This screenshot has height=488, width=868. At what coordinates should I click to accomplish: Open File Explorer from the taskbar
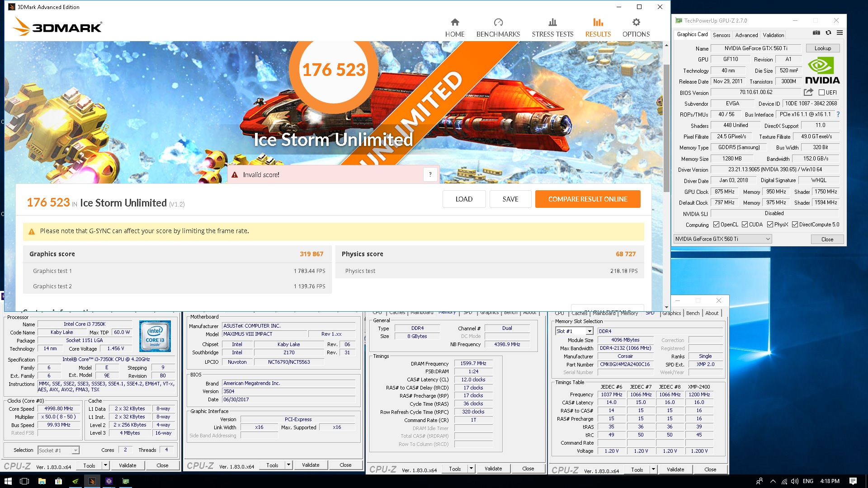(42, 481)
